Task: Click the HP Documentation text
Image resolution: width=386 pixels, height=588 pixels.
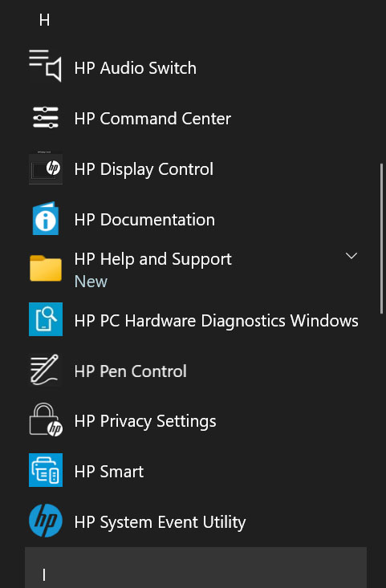Action: pos(144,220)
